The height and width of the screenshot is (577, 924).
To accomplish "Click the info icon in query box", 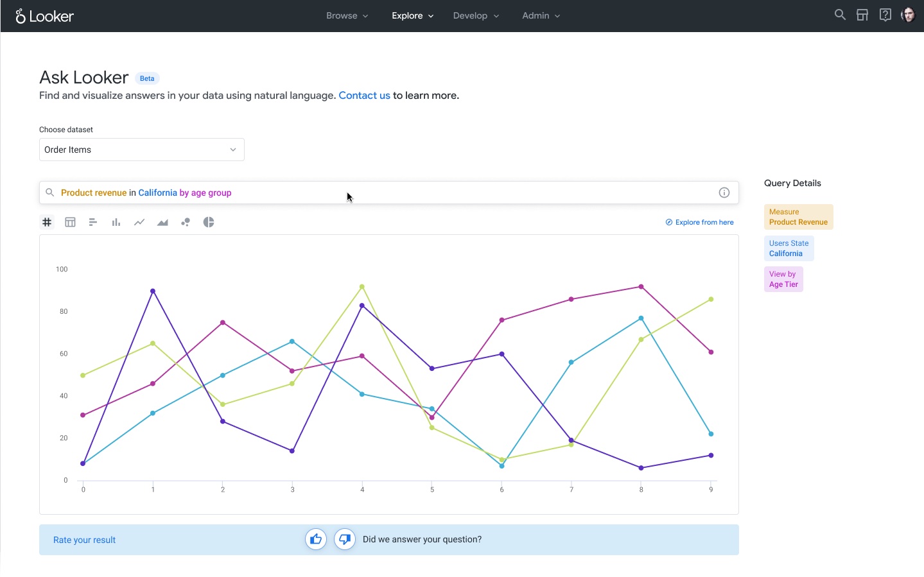I will point(724,193).
